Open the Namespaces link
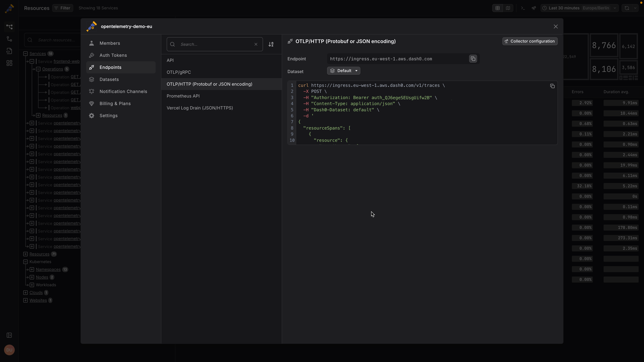Screen dimensions: 644x362 48,269
